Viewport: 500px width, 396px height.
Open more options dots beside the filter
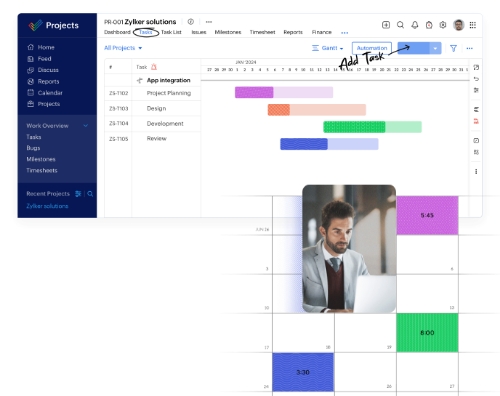[x=470, y=48]
